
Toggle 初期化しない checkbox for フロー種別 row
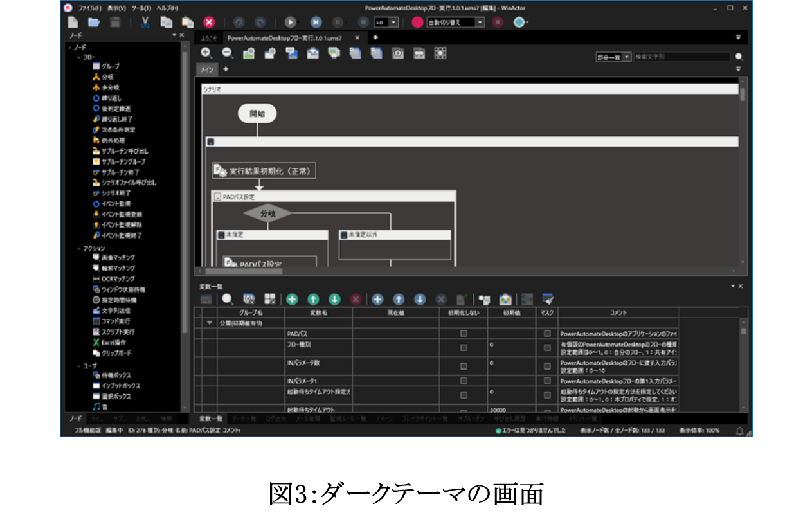(x=464, y=348)
